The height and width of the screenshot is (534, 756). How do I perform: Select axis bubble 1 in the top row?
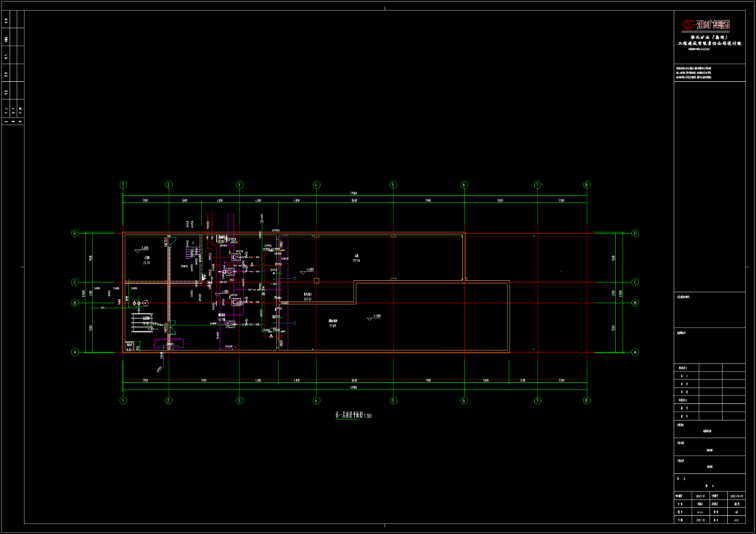pos(123,185)
